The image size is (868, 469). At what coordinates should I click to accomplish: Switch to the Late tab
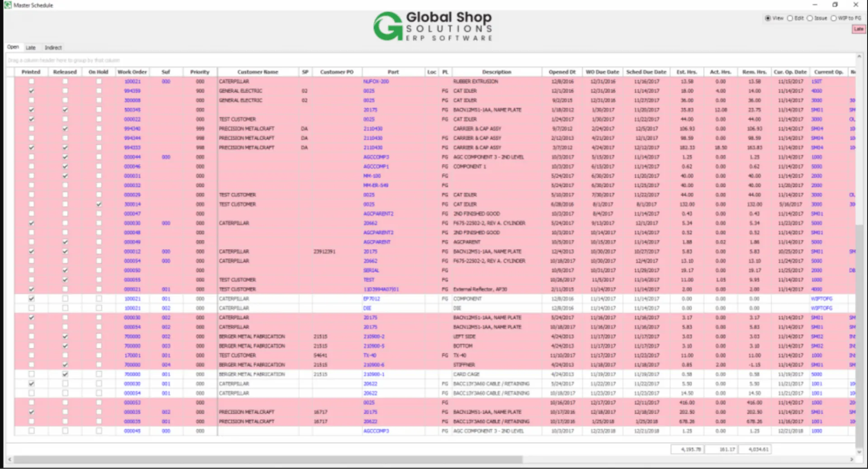coord(30,47)
